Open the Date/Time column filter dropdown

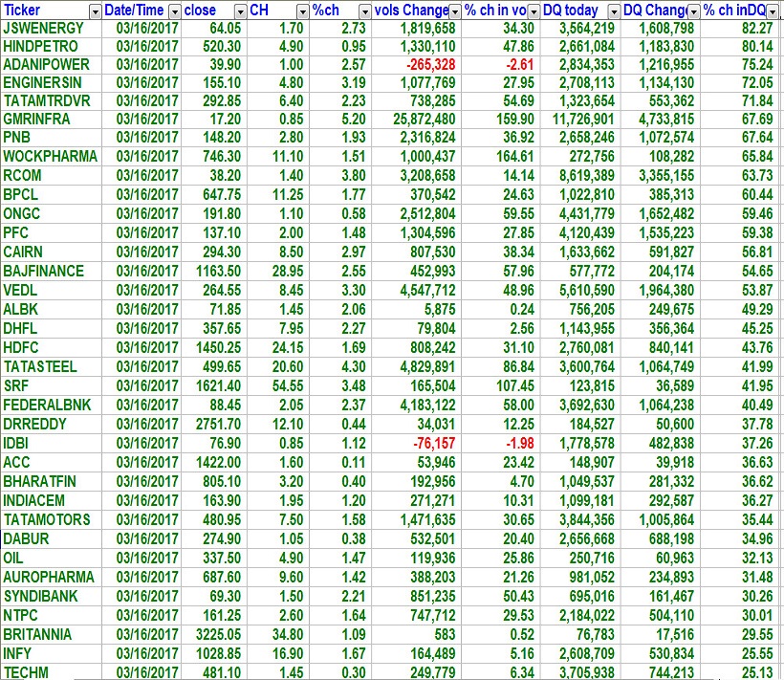coord(173,11)
